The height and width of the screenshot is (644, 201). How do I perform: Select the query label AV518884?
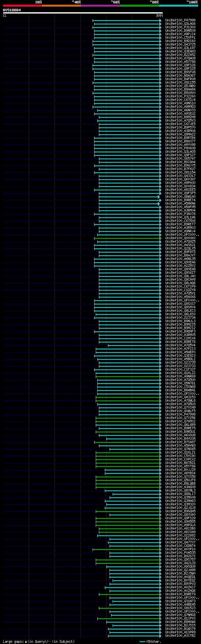click(12, 10)
